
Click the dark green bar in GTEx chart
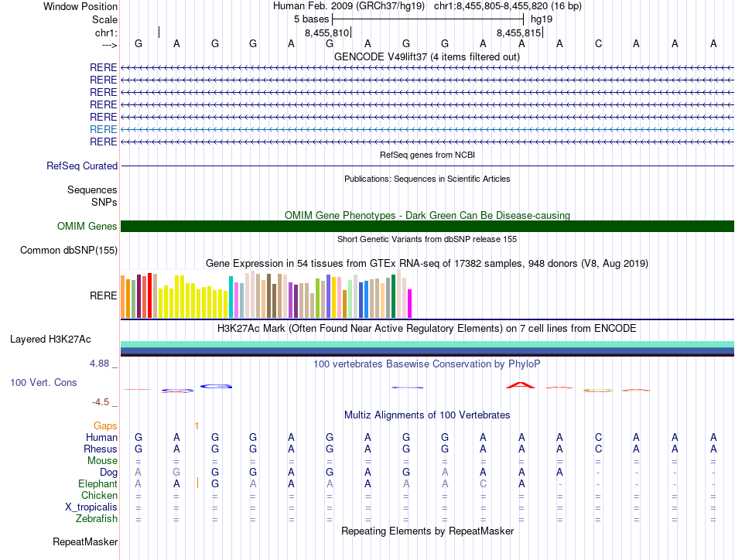tap(394, 297)
